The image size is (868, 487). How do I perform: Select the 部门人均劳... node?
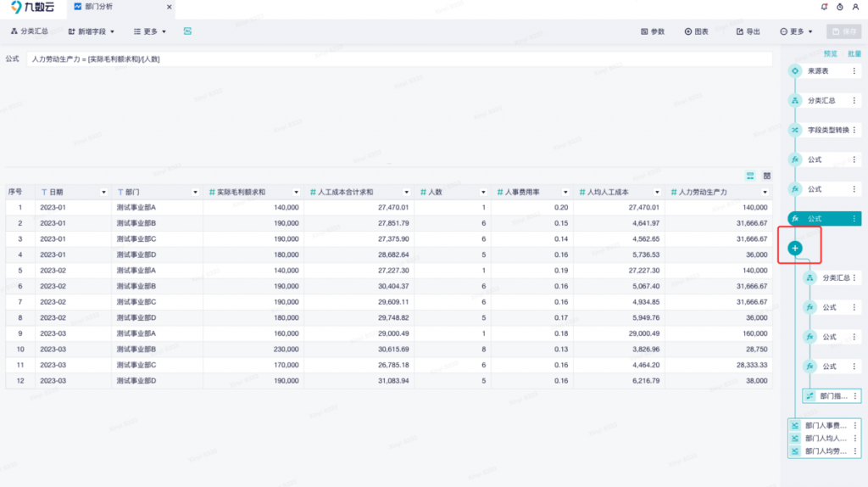click(x=825, y=451)
